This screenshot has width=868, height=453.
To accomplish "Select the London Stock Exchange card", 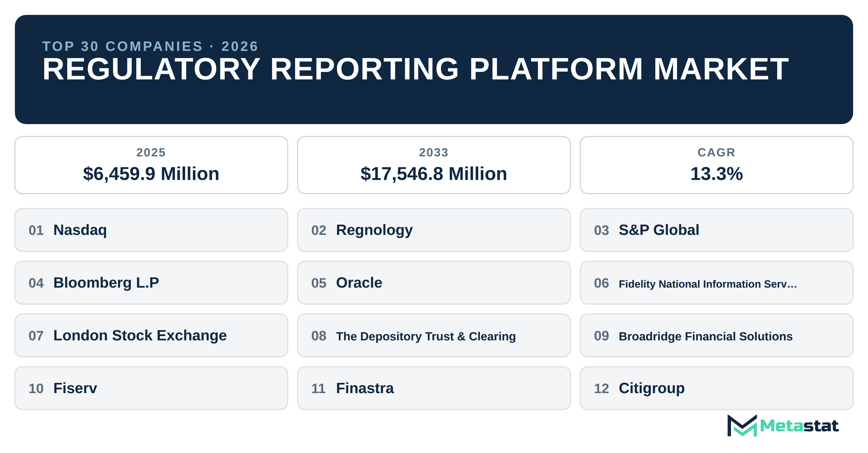I will coord(151,335).
